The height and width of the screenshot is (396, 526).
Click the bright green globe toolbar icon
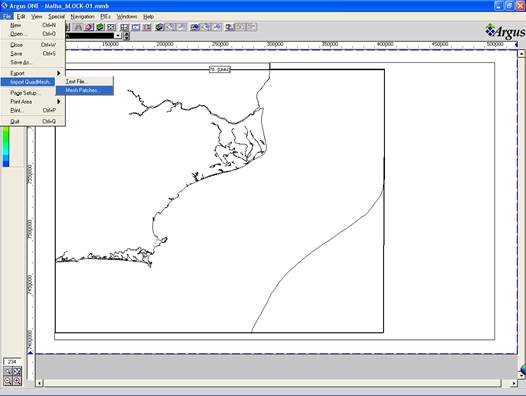pos(100,27)
